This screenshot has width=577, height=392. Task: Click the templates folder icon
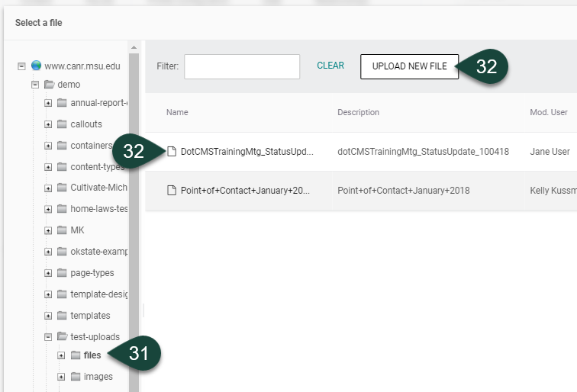[x=62, y=316]
